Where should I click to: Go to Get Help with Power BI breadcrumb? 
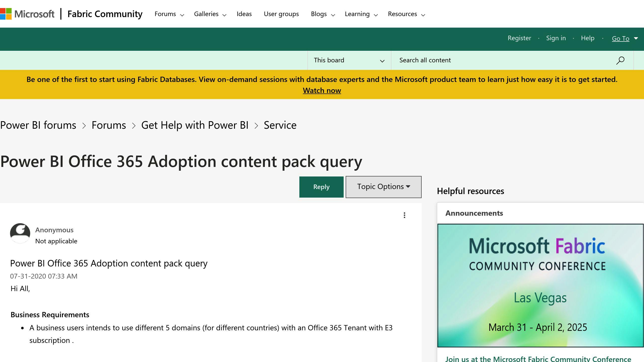point(195,125)
